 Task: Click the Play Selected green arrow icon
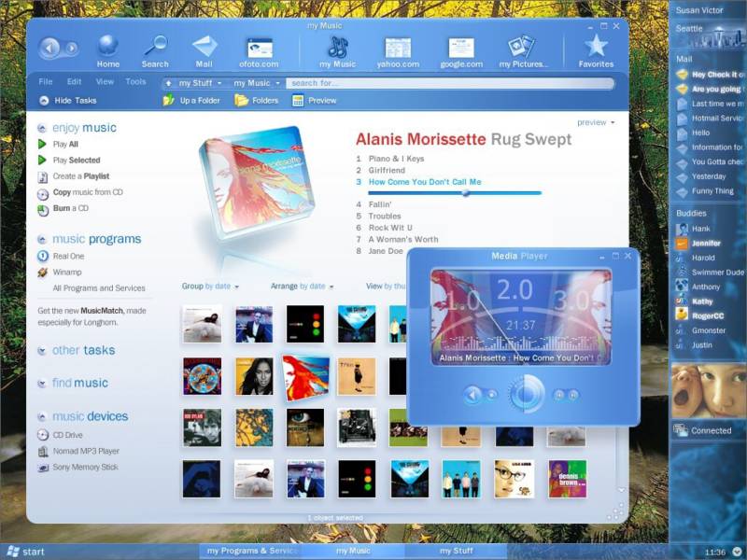click(x=42, y=160)
